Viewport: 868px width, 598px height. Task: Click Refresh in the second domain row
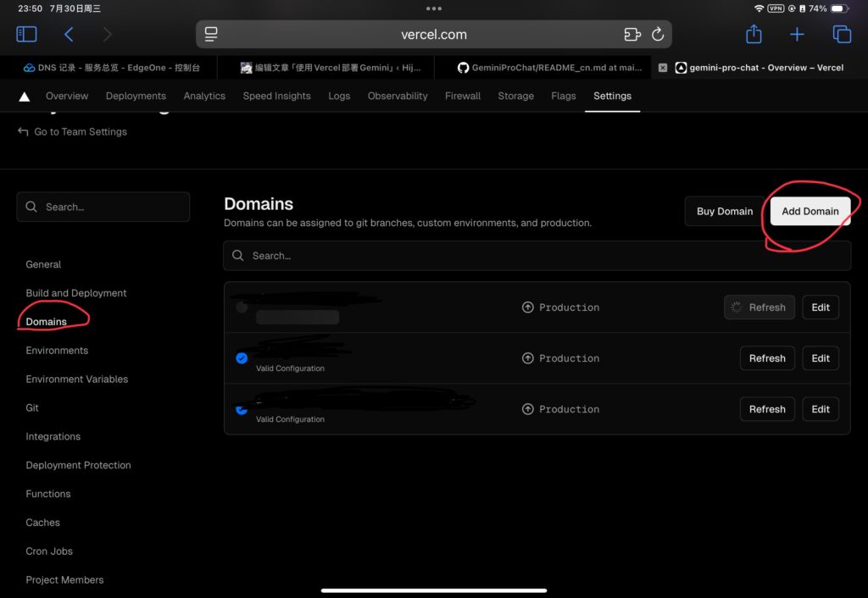click(766, 358)
